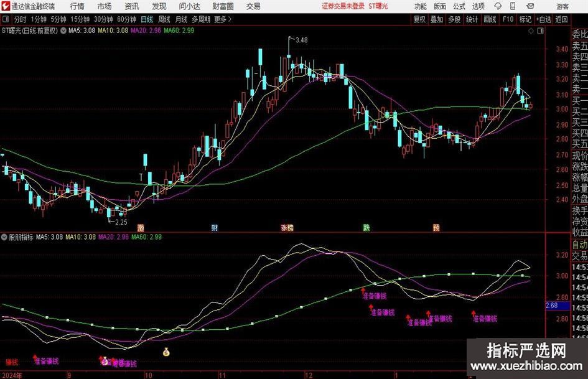Open the 多周期 multi-period view

(x=201, y=19)
